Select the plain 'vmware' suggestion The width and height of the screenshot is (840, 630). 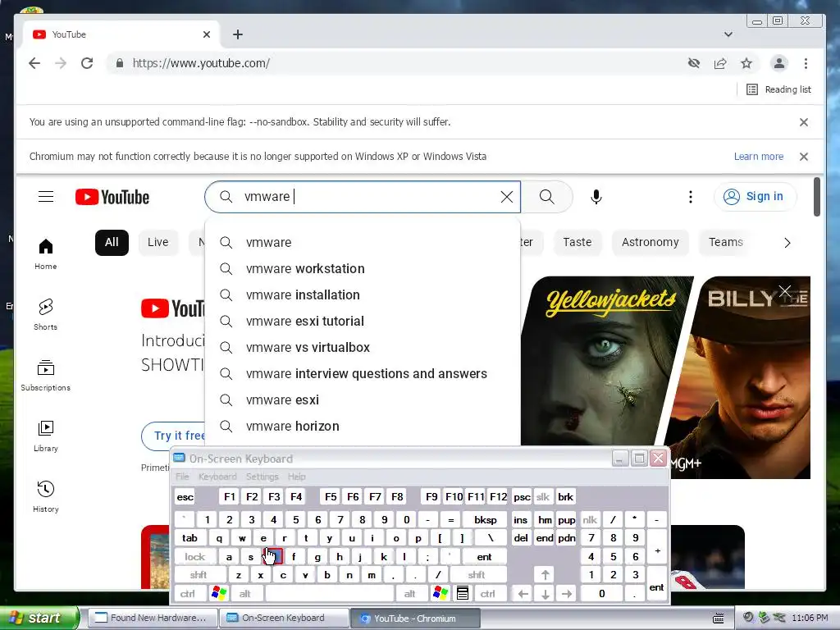tap(363, 242)
